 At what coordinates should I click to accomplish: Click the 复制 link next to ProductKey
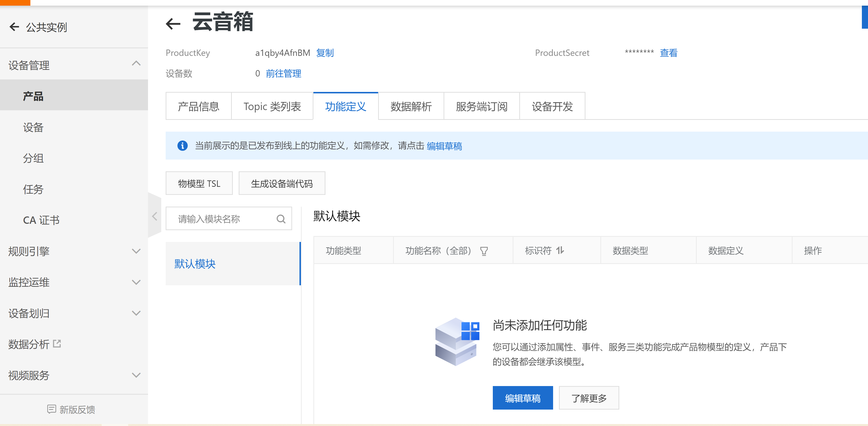pyautogui.click(x=325, y=53)
